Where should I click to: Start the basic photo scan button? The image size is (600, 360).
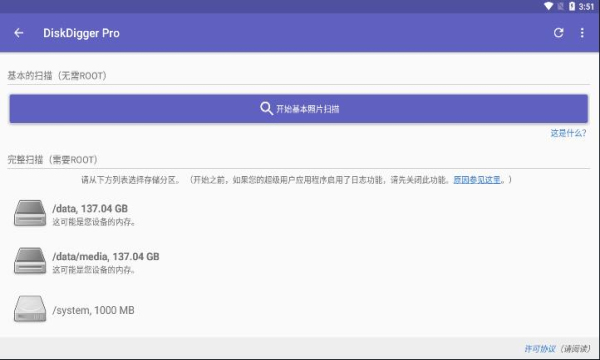point(298,109)
